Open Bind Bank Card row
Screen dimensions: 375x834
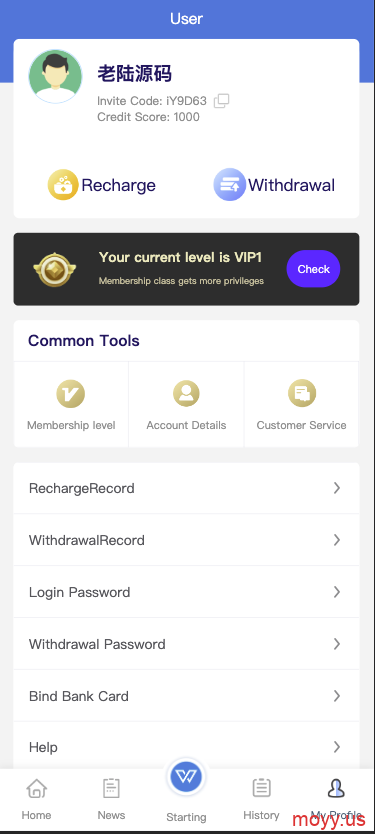186,696
